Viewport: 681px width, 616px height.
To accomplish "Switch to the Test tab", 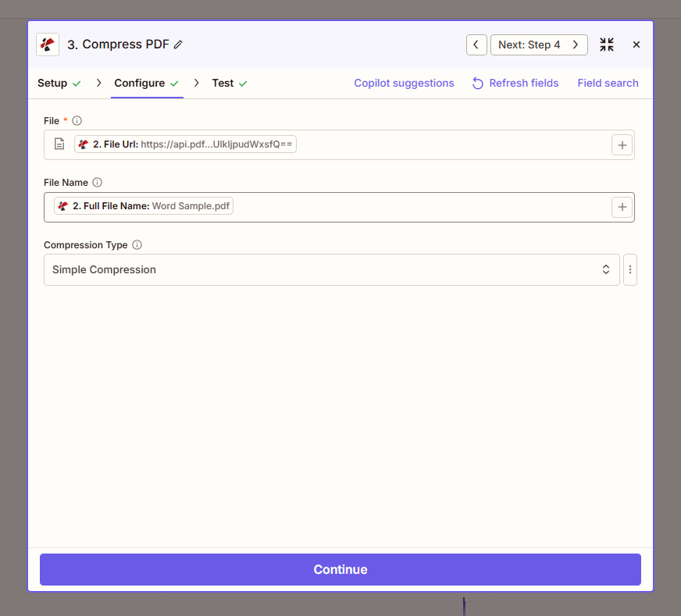I will tap(223, 83).
